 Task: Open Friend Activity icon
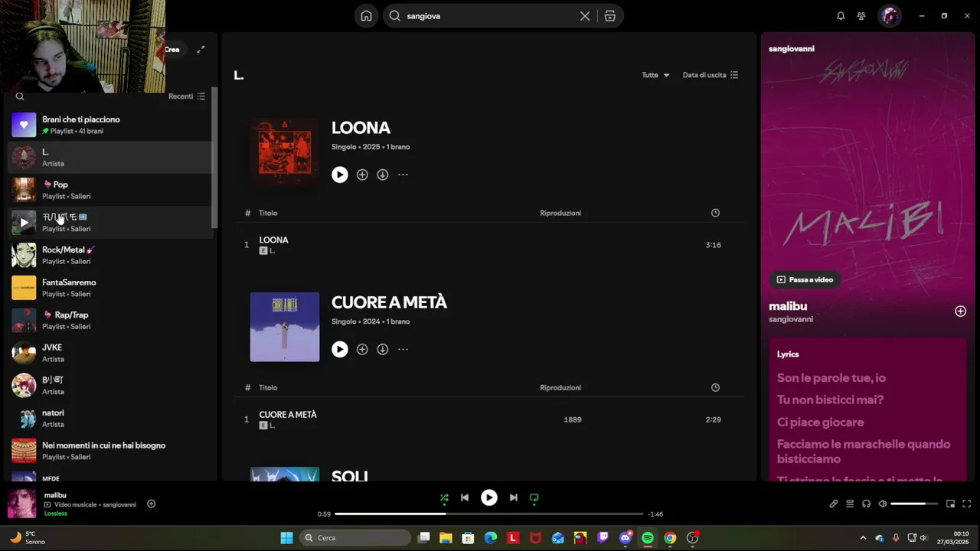pyautogui.click(x=861, y=16)
